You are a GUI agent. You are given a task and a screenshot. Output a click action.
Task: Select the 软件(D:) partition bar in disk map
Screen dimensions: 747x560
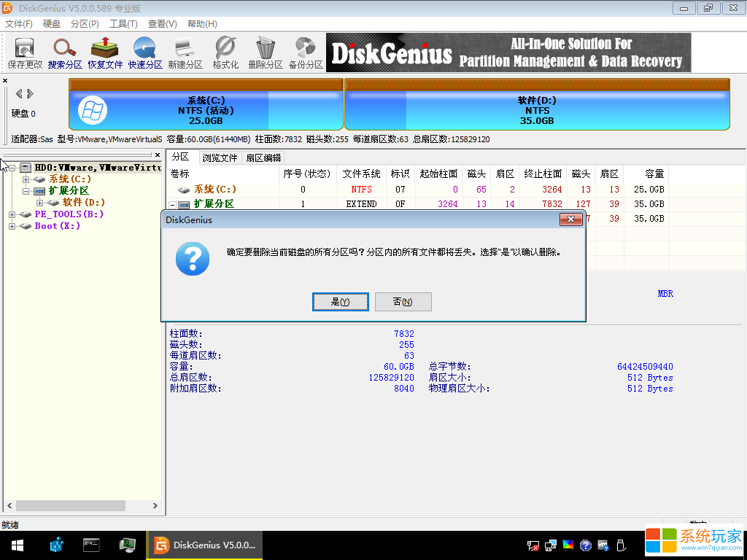[537, 104]
